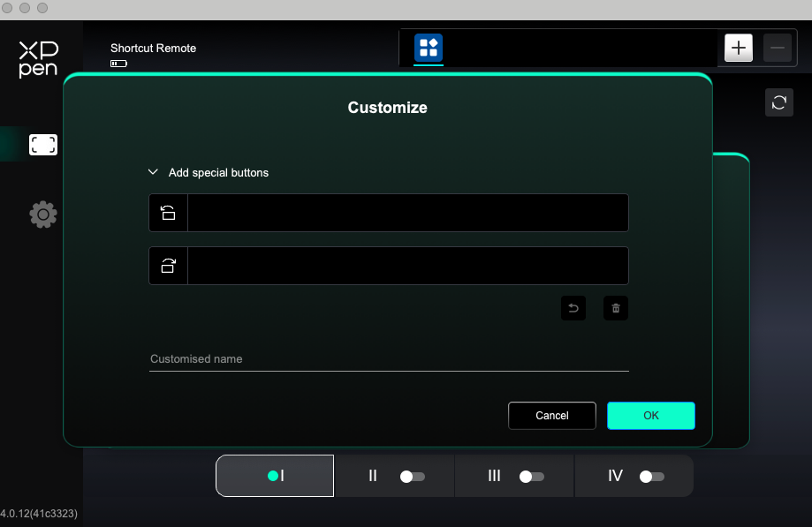Delete the shortcut with the trash icon

(x=616, y=308)
